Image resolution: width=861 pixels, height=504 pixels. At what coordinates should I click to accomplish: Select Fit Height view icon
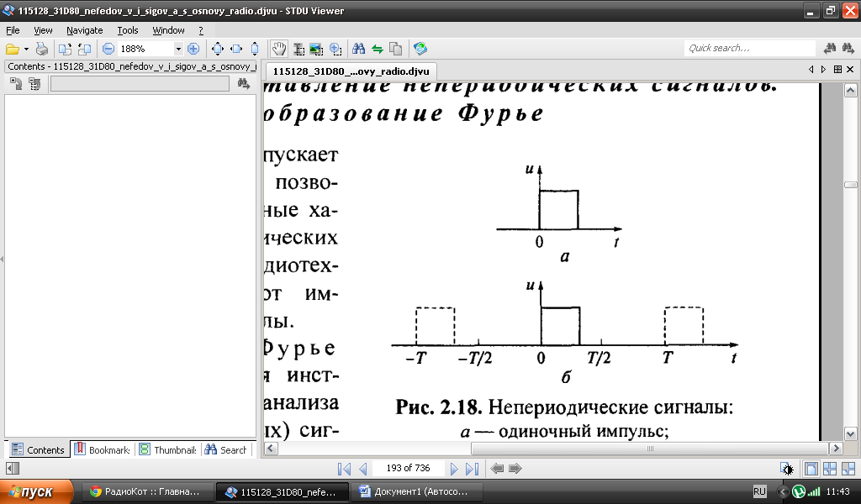pos(254,49)
